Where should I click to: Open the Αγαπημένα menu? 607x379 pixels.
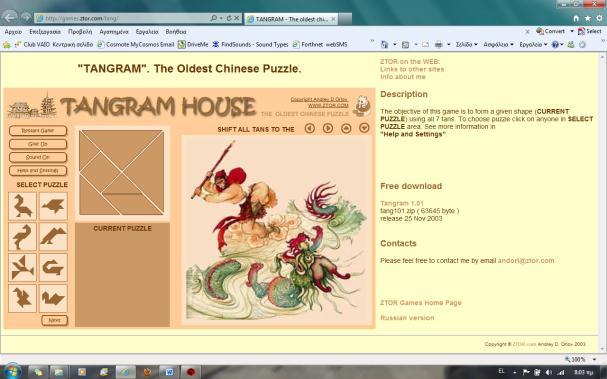pyautogui.click(x=114, y=32)
